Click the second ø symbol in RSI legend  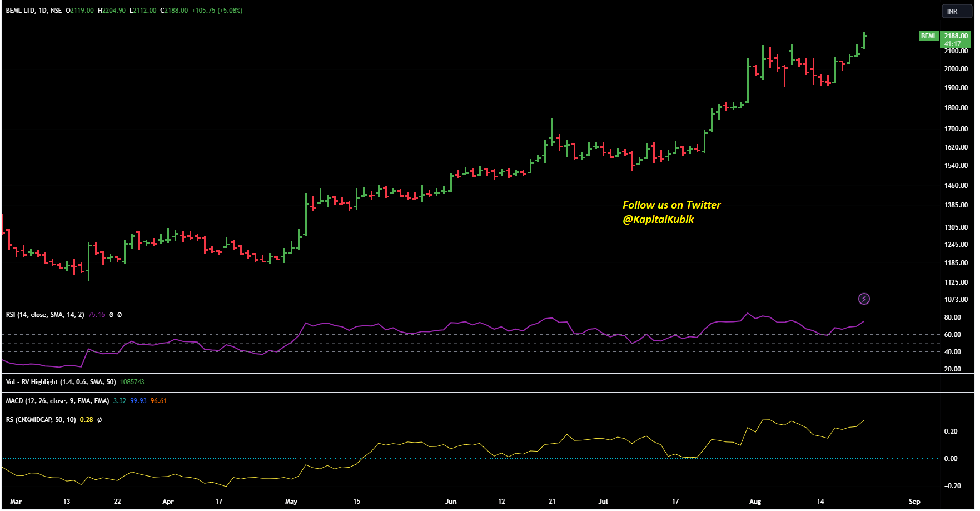click(x=120, y=315)
